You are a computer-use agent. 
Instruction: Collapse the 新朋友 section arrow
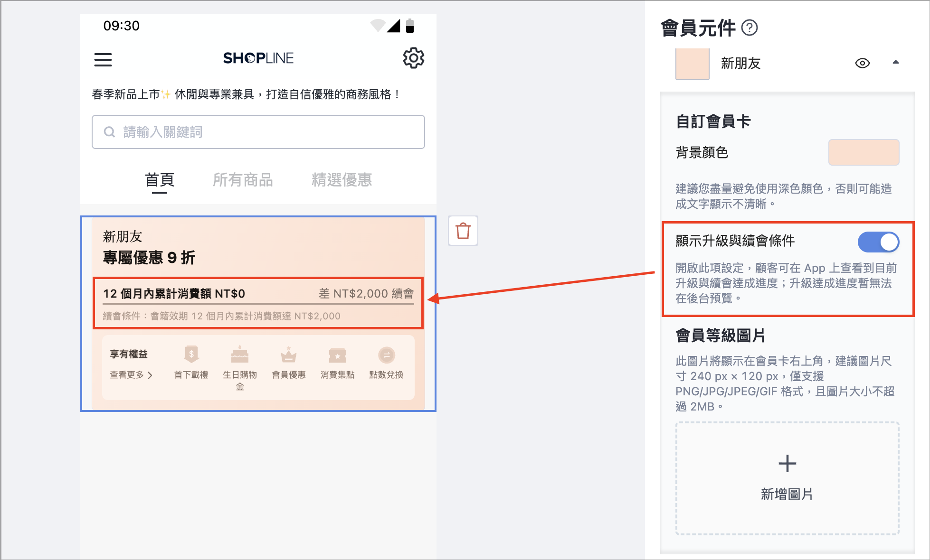[896, 62]
